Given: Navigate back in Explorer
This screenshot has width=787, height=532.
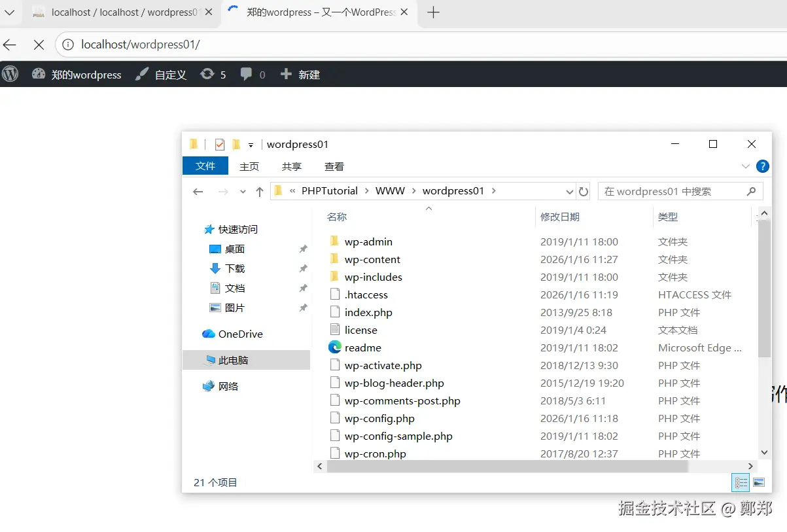Looking at the screenshot, I should pyautogui.click(x=198, y=191).
